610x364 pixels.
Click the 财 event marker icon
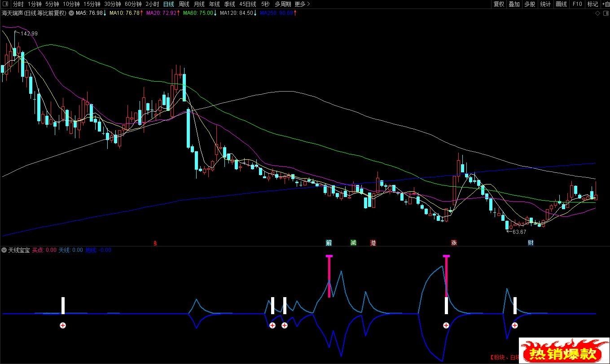531,243
